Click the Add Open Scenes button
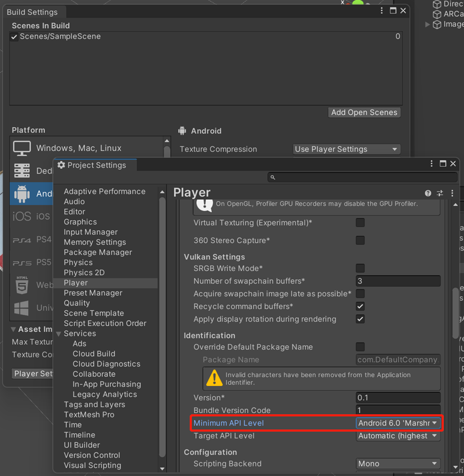 (364, 113)
